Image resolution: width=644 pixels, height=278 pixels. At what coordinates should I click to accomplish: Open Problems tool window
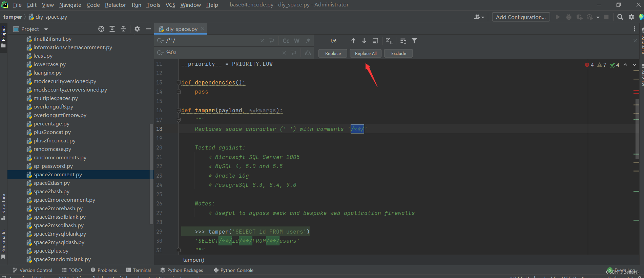(x=104, y=270)
